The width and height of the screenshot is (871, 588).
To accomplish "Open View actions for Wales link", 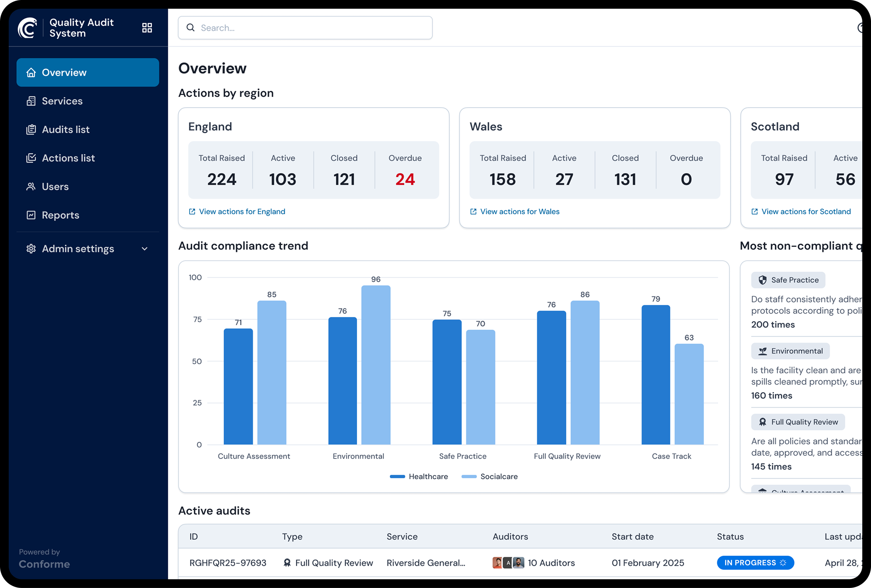I will pyautogui.click(x=519, y=212).
